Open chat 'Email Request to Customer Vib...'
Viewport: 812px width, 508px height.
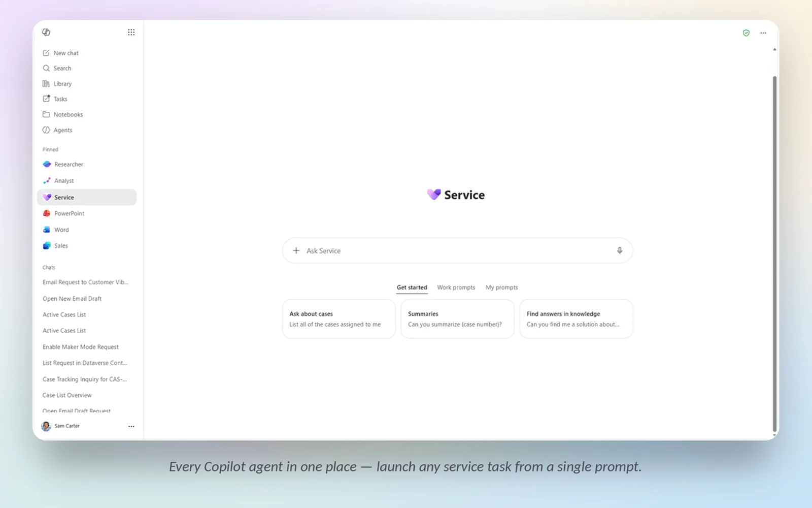click(x=86, y=282)
